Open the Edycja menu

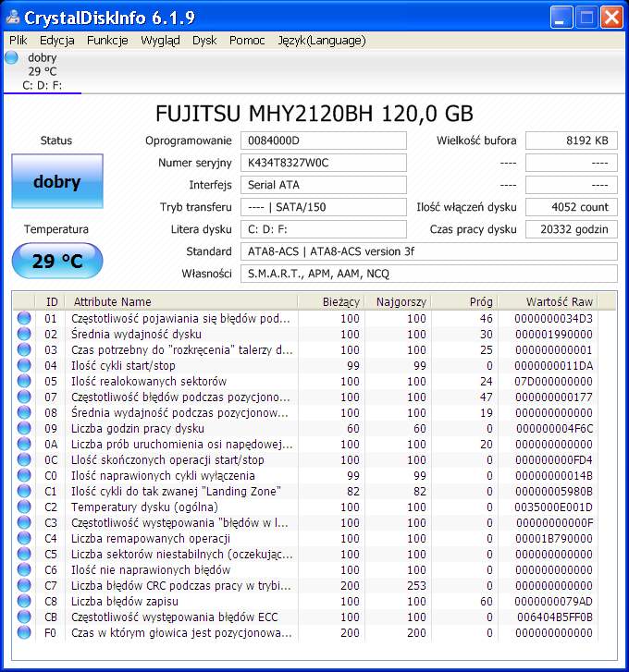pyautogui.click(x=57, y=41)
